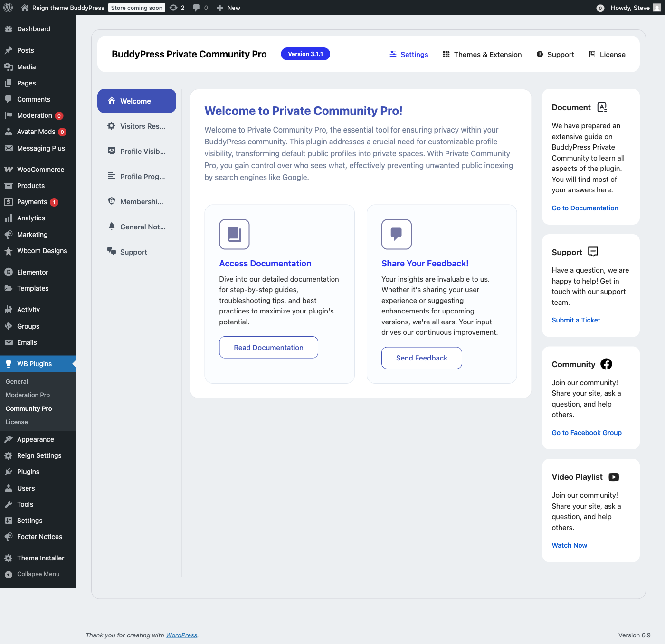Click the Settings sliders icon in plugin header
This screenshot has width=665, height=644.
(393, 54)
